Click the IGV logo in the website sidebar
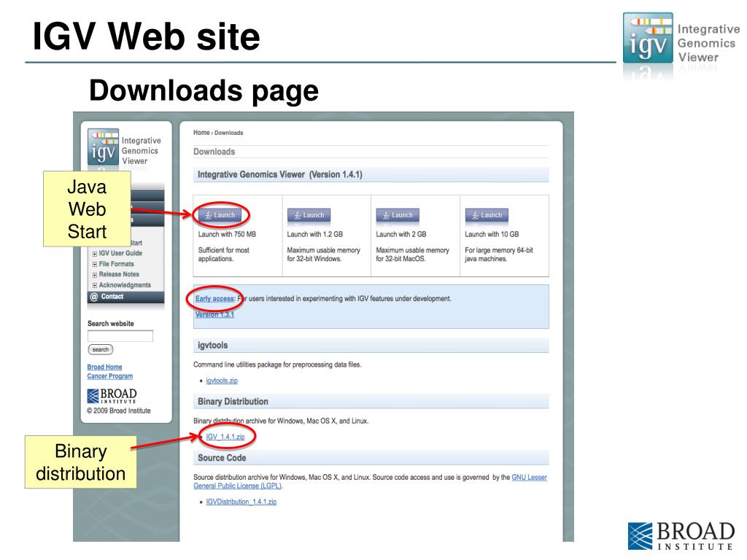 click(124, 149)
